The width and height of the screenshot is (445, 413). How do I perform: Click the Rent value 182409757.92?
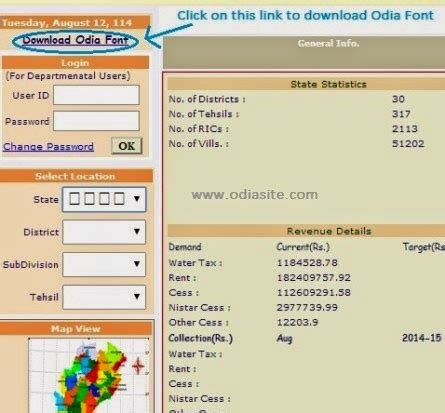pyautogui.click(x=314, y=278)
